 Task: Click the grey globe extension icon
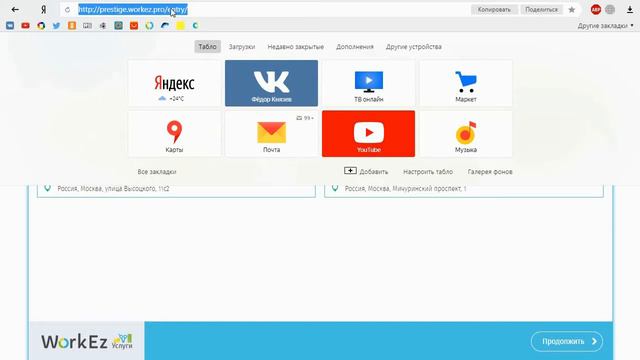(610, 9)
